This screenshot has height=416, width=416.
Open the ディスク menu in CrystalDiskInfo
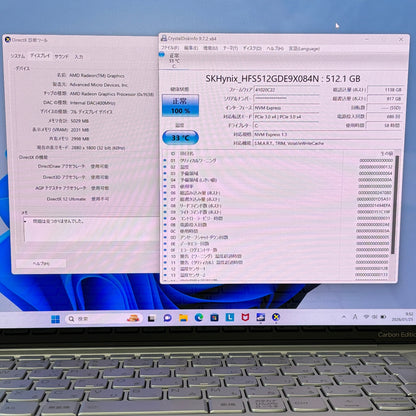[252, 48]
